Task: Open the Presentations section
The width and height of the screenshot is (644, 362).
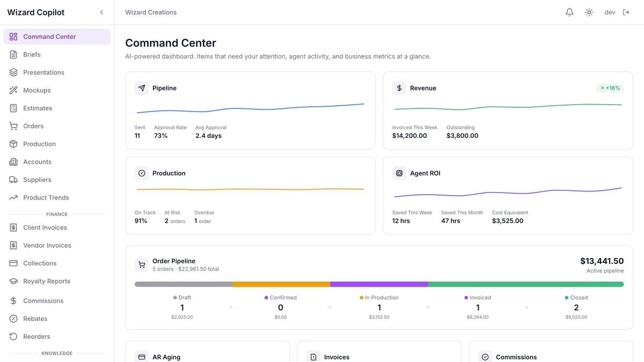Action: tap(57, 72)
